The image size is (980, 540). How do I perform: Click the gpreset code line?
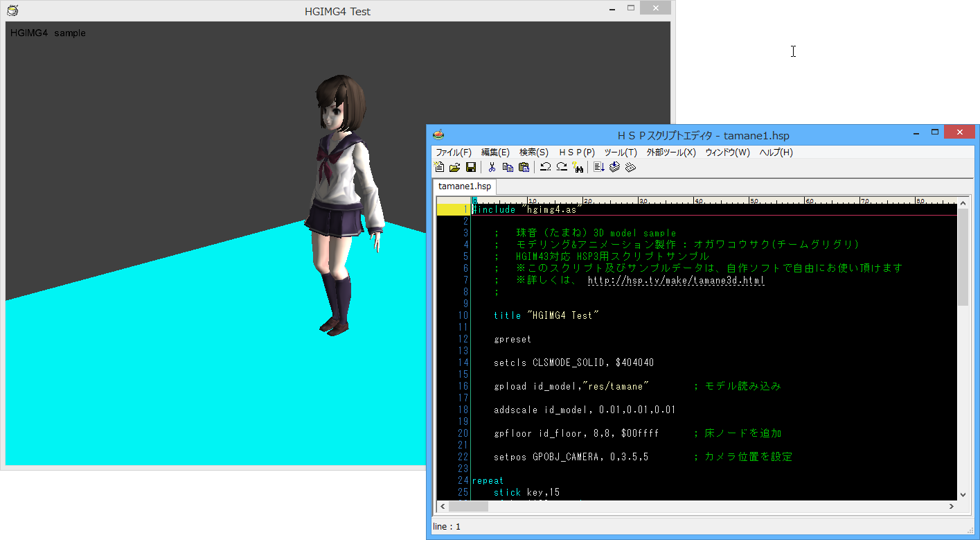513,339
